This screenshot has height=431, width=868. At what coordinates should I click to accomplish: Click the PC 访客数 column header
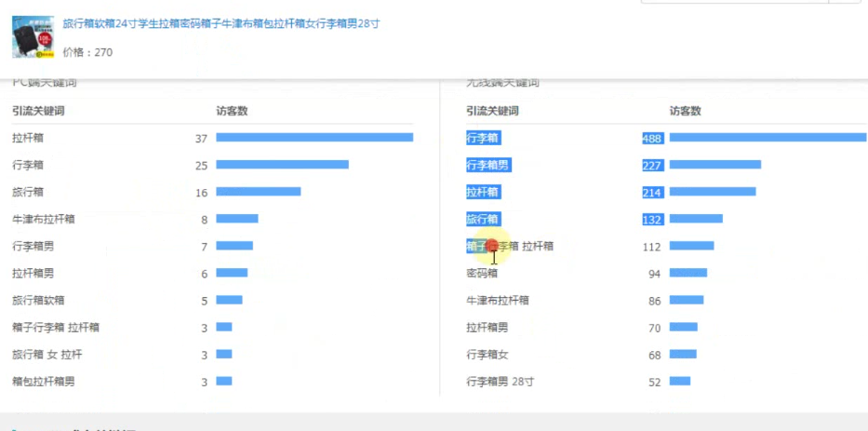(x=232, y=111)
